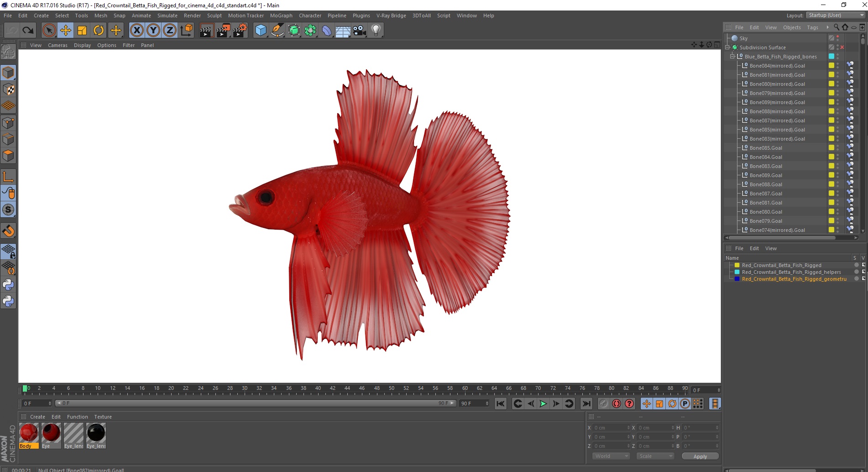Open the viewport Cameras menu
868x472 pixels.
58,45
